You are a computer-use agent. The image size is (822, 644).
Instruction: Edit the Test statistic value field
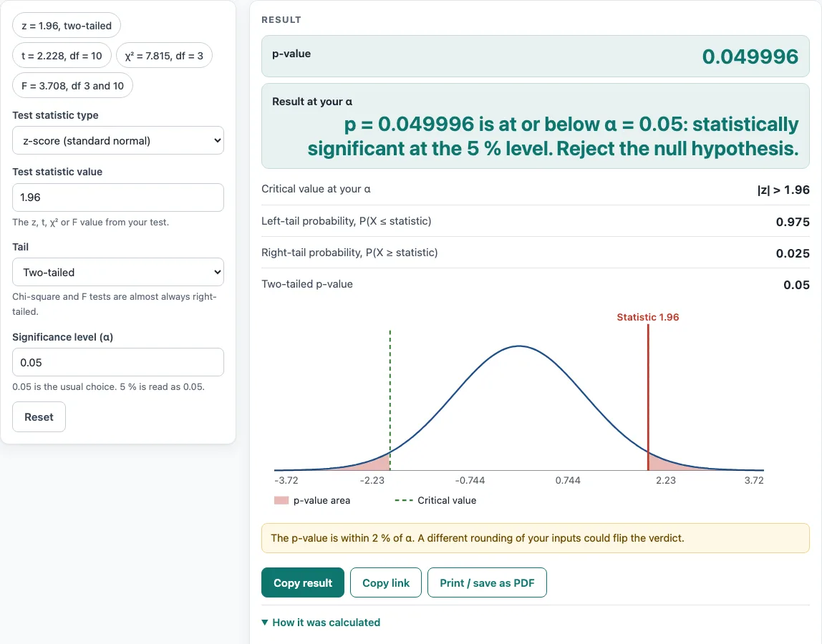tap(118, 197)
